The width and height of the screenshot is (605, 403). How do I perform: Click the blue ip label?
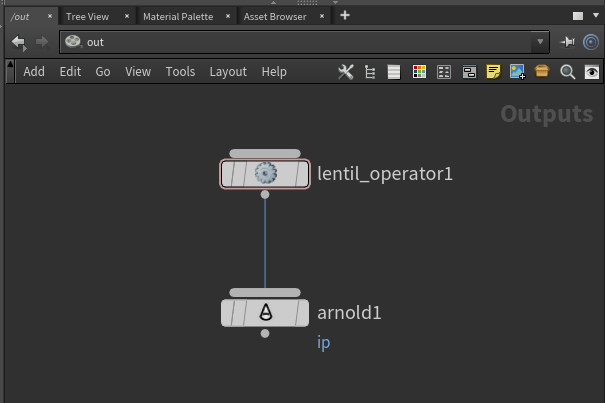pos(323,343)
